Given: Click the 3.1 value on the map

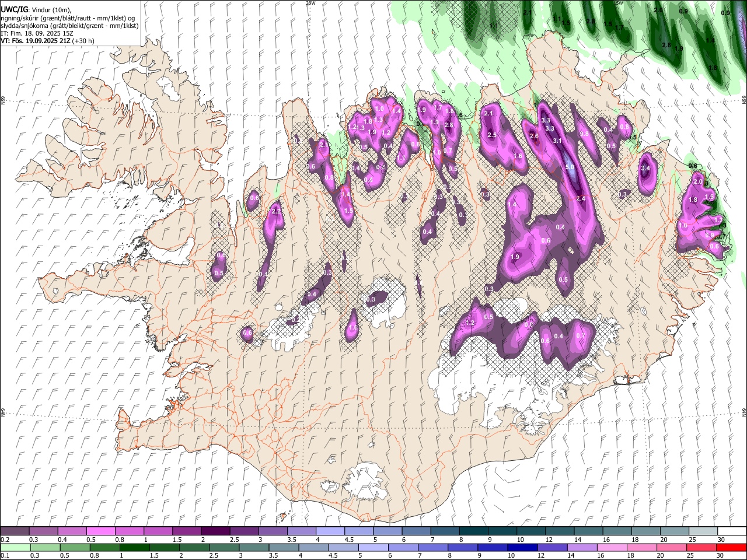Looking at the screenshot, I should tap(557, 141).
